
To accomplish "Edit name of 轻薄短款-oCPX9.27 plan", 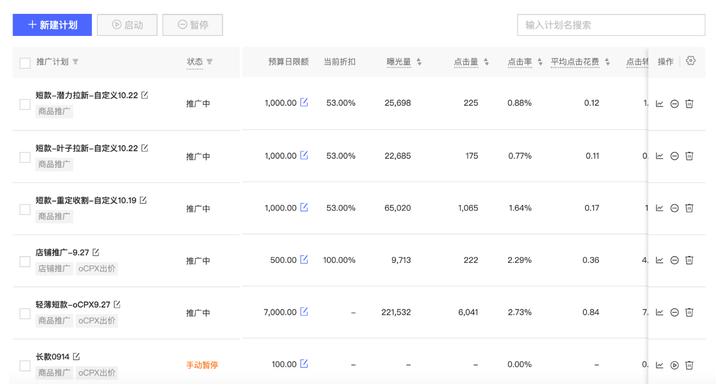I will click(x=117, y=304).
